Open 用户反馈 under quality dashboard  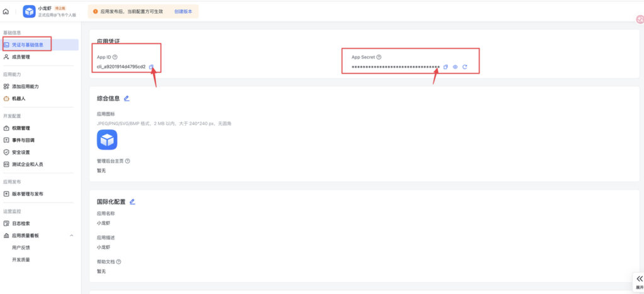pos(21,248)
